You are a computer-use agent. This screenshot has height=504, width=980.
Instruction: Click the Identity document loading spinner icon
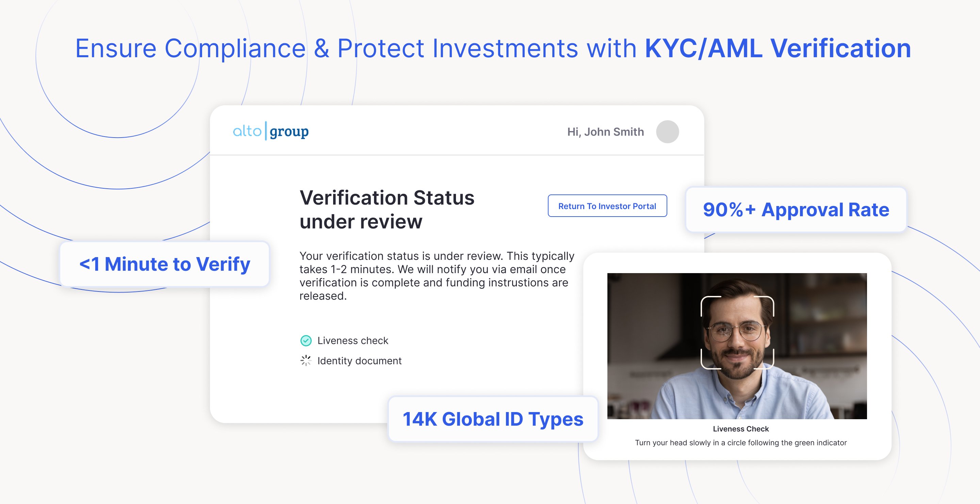[306, 360]
